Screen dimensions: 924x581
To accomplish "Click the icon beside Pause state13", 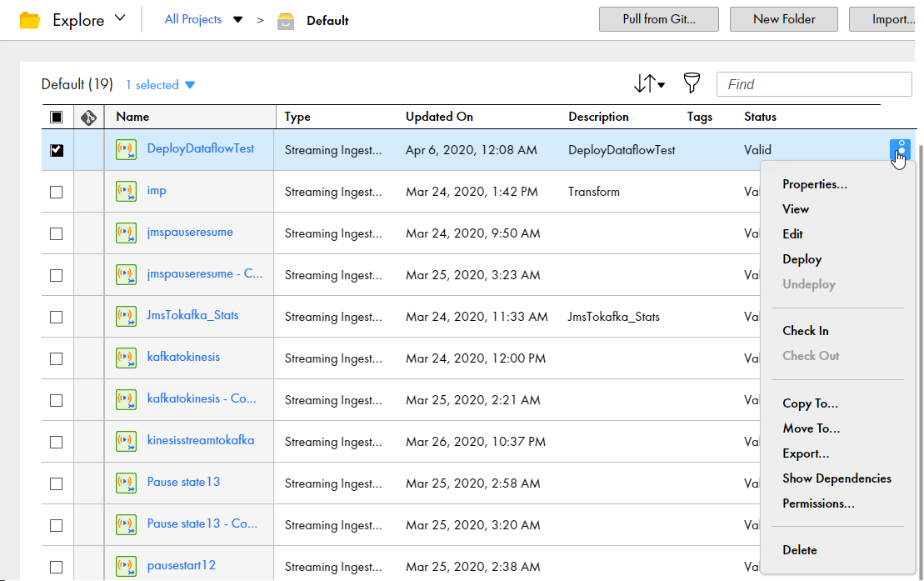I will (x=126, y=483).
